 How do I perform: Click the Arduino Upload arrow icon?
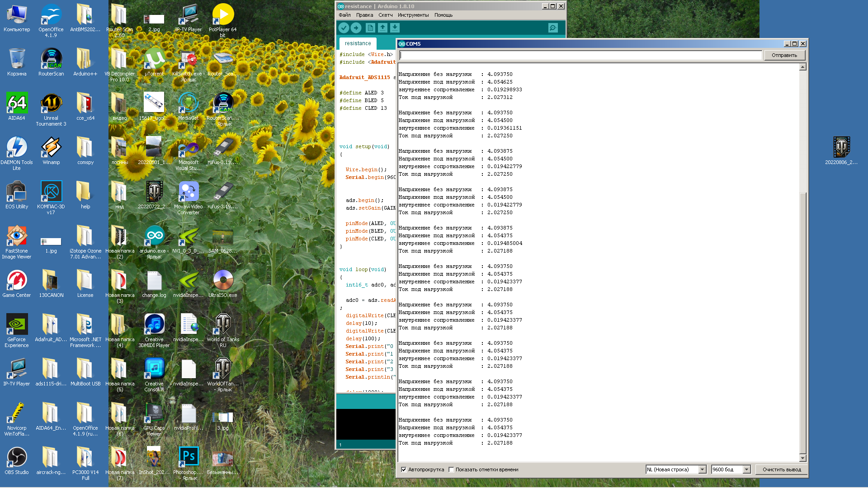[356, 28]
